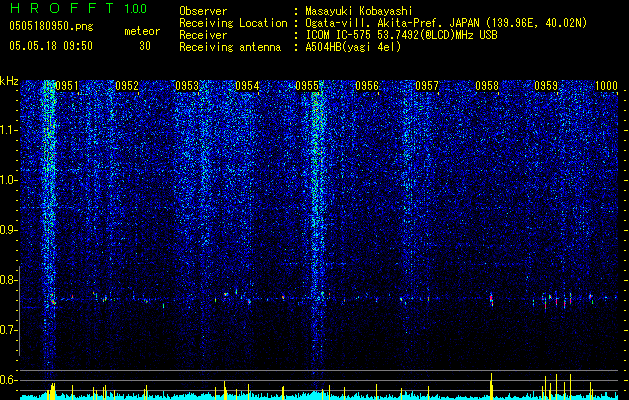The image size is (629, 400).
Task: Click the 0.7 kHz frequency axis label
Action: [9, 330]
